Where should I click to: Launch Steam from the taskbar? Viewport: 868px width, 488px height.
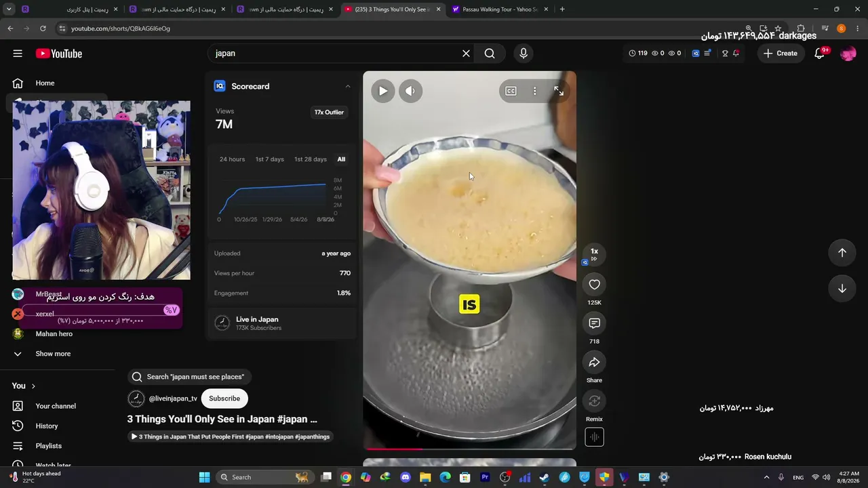tap(545, 477)
